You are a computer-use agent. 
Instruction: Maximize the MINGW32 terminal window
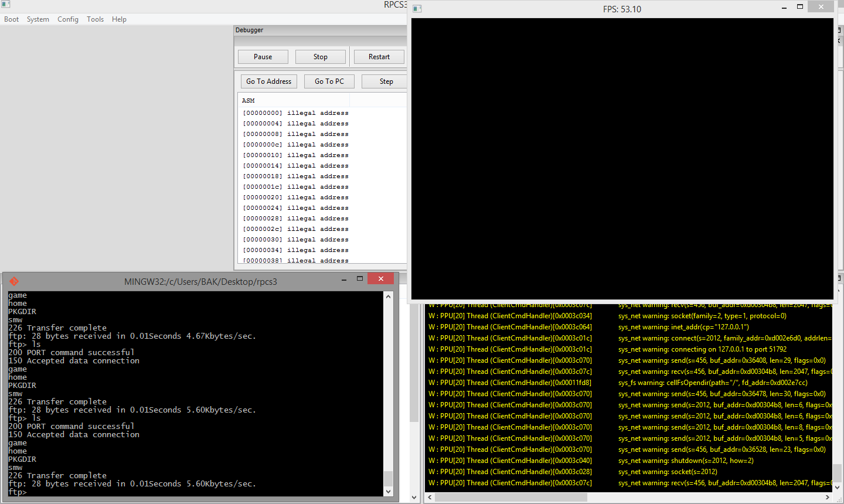tap(360, 279)
